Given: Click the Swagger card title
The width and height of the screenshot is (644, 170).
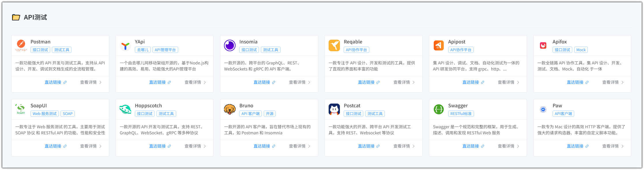Looking at the screenshot, I should [458, 106].
